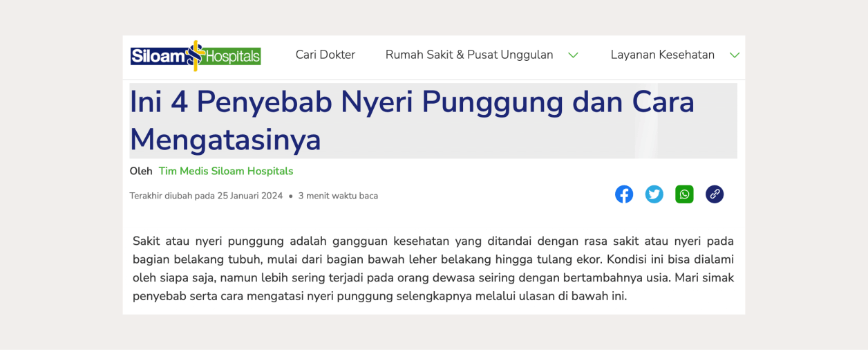Screen dimensions: 868x350
Task: Click the intro paragraph starting 'Sakit atau nyeri punggung'
Action: [x=433, y=268]
